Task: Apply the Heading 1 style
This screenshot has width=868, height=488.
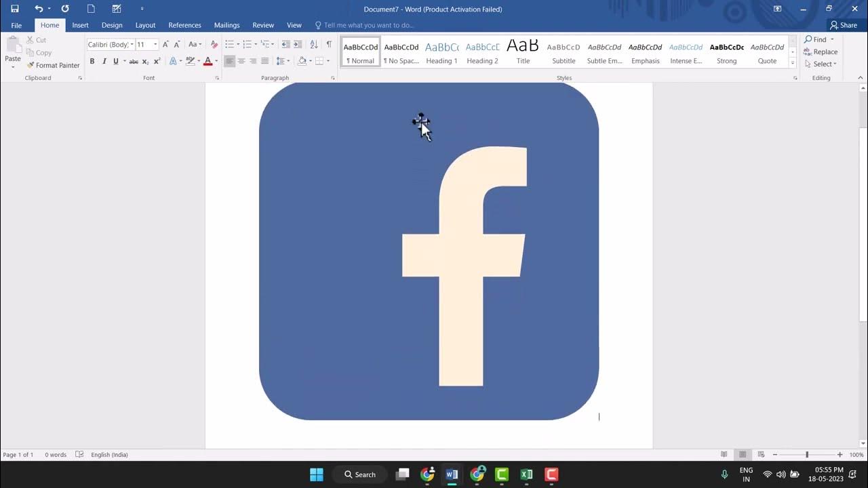Action: (441, 53)
